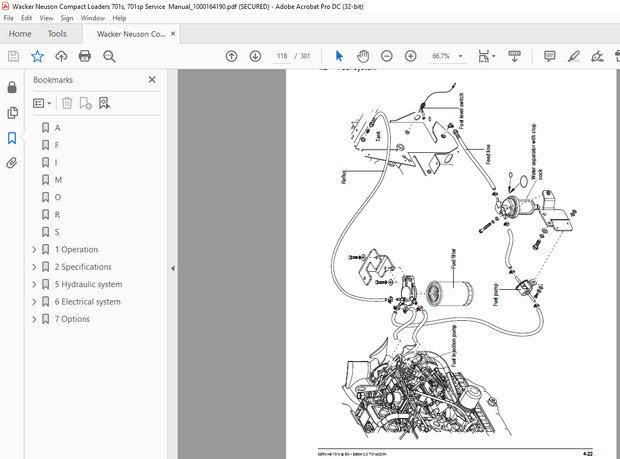This screenshot has width=620, height=459.
Task: Open security lock panel
Action: [x=12, y=87]
